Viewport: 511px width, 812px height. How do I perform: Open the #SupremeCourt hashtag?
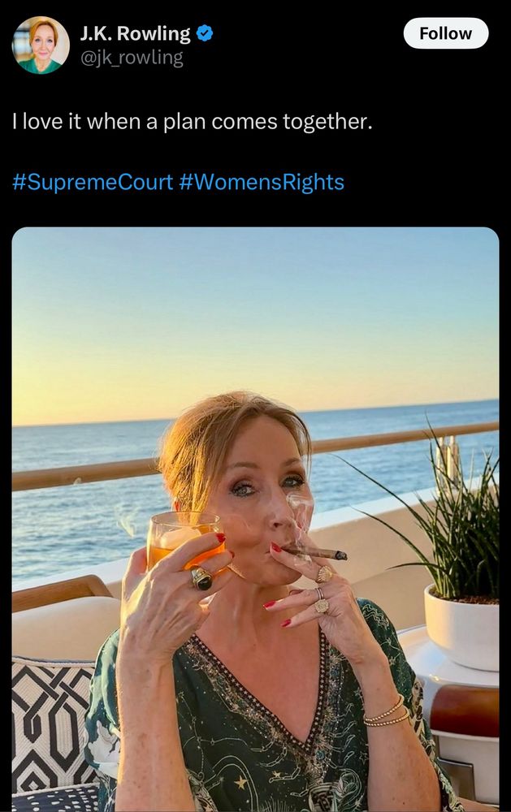[93, 182]
